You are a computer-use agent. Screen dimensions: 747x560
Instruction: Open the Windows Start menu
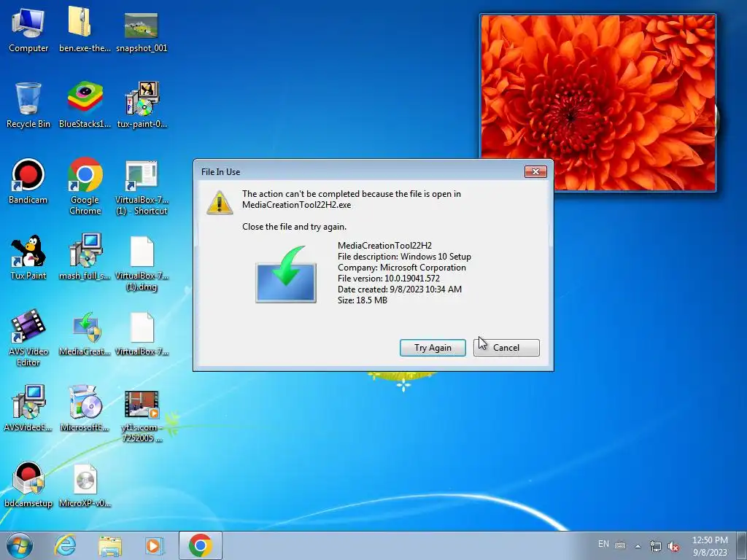click(19, 545)
